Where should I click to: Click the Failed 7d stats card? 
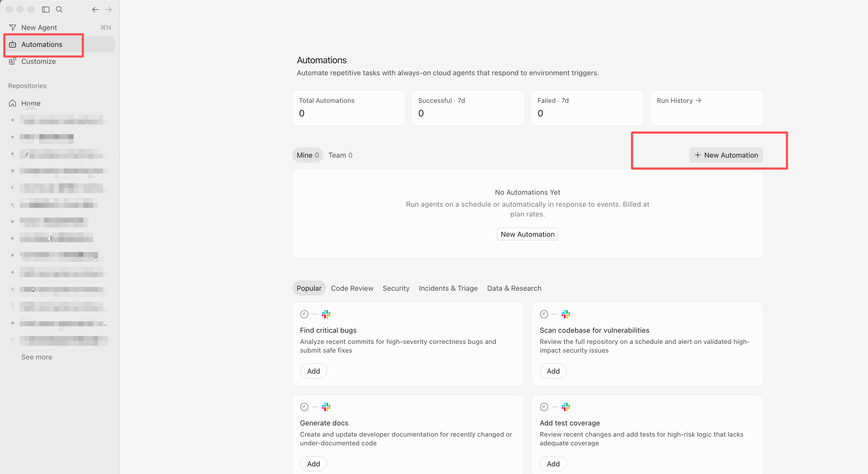[x=587, y=108]
